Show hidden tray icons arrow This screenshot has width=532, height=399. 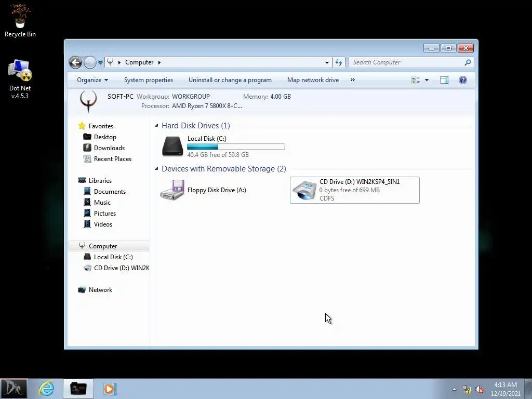[x=454, y=389]
